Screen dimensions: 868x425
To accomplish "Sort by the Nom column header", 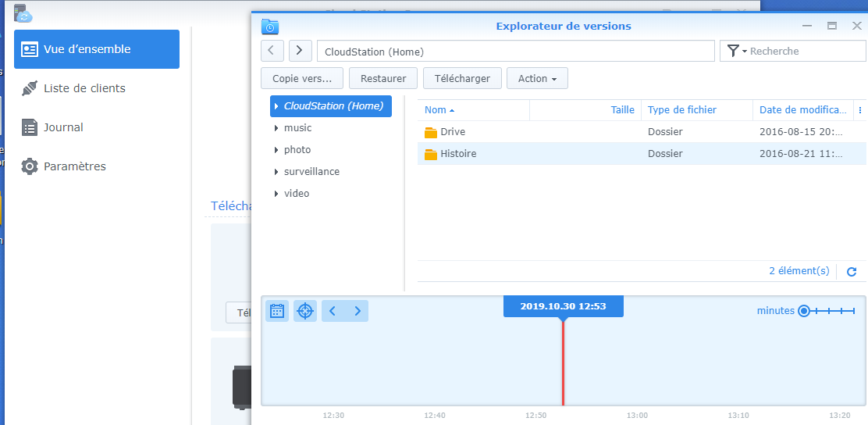I will pos(473,110).
